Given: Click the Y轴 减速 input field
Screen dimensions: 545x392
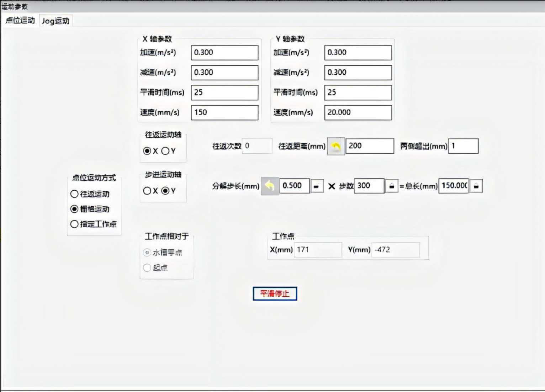Looking at the screenshot, I should click(x=358, y=73).
